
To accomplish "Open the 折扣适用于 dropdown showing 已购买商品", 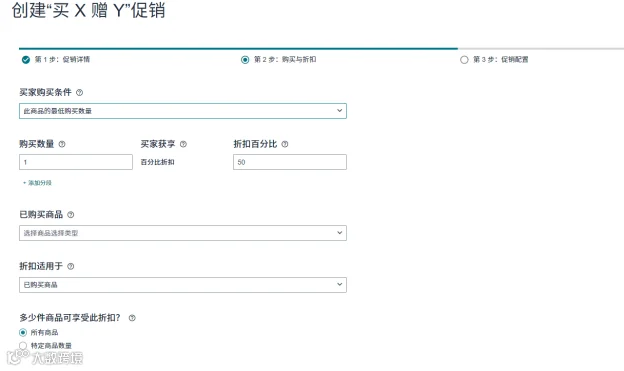I will pyautogui.click(x=183, y=285).
